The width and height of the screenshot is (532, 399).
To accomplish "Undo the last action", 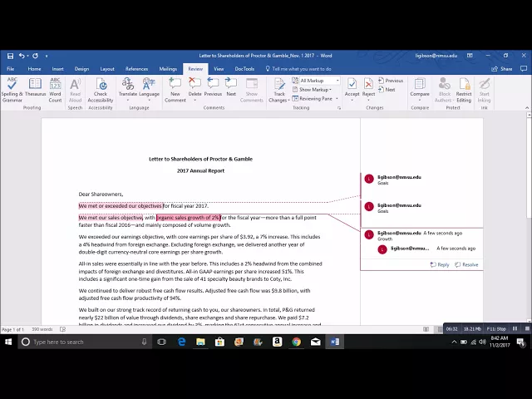I will [22, 56].
